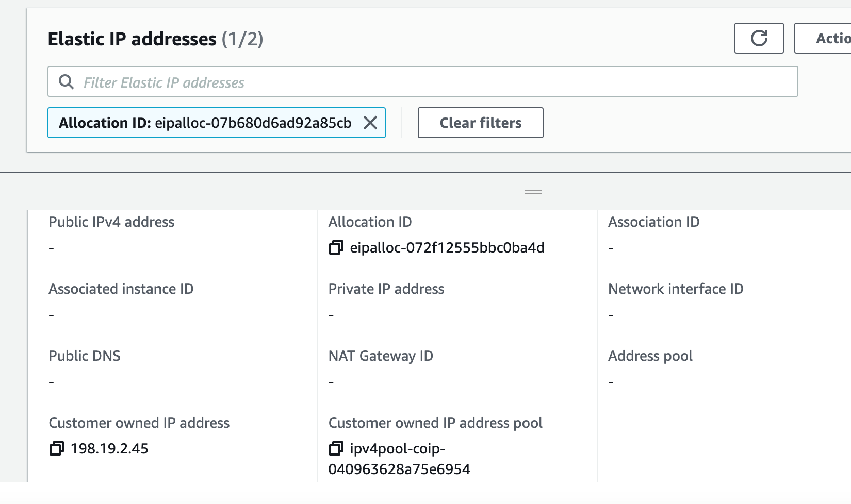Viewport: 851px width, 504px height.
Task: Refresh the Elastic IP addresses list
Action: click(x=758, y=38)
